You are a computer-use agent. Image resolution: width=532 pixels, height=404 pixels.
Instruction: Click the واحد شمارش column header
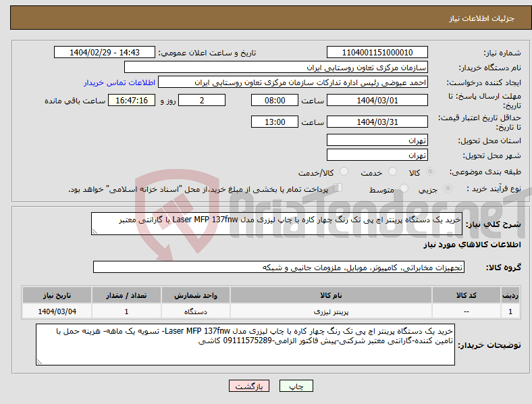(x=195, y=295)
